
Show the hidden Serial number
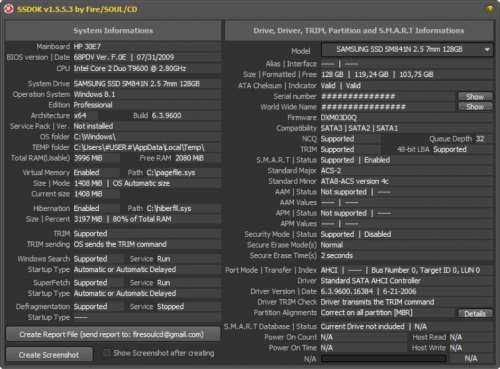[475, 97]
